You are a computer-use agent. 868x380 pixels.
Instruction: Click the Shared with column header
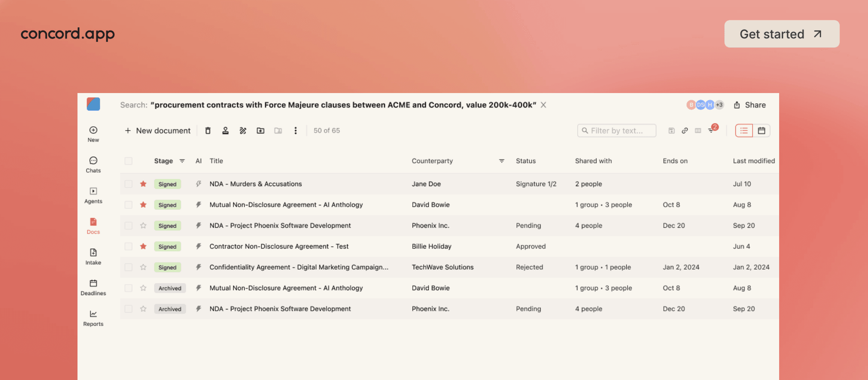tap(593, 161)
